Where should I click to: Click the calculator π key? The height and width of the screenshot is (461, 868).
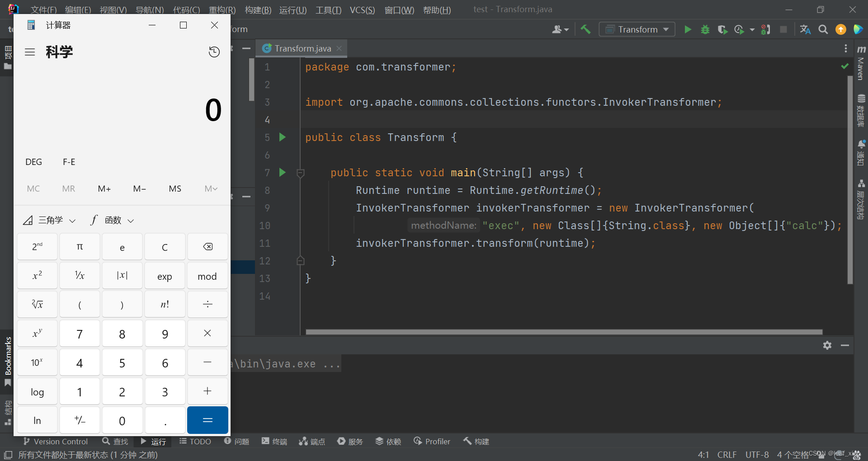80,247
